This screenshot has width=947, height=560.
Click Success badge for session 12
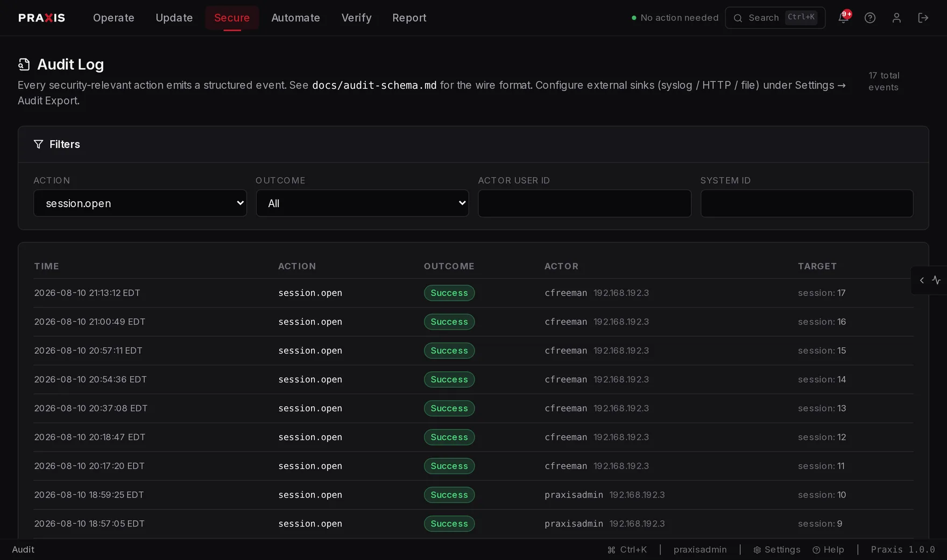point(449,437)
